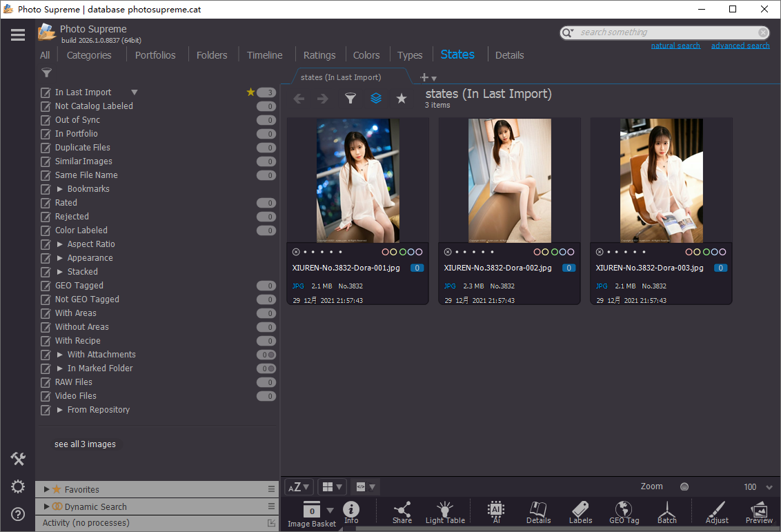781x532 pixels.
Task: Open the Labels panel
Action: point(580,512)
